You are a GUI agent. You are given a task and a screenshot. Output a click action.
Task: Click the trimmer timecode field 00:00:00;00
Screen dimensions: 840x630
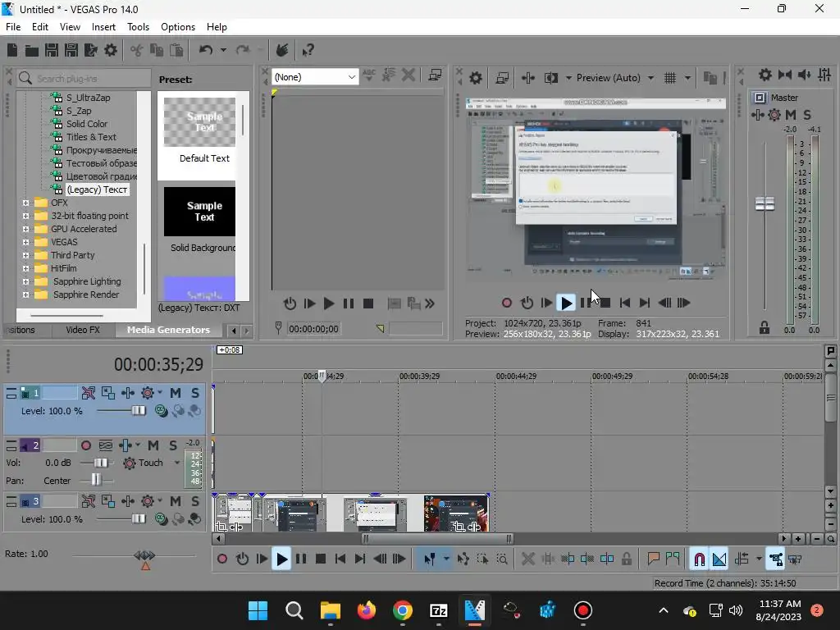[x=314, y=329]
